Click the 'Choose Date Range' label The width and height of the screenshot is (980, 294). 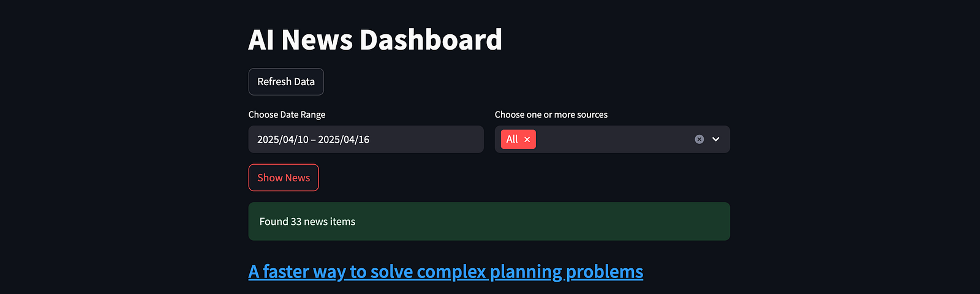tap(287, 115)
